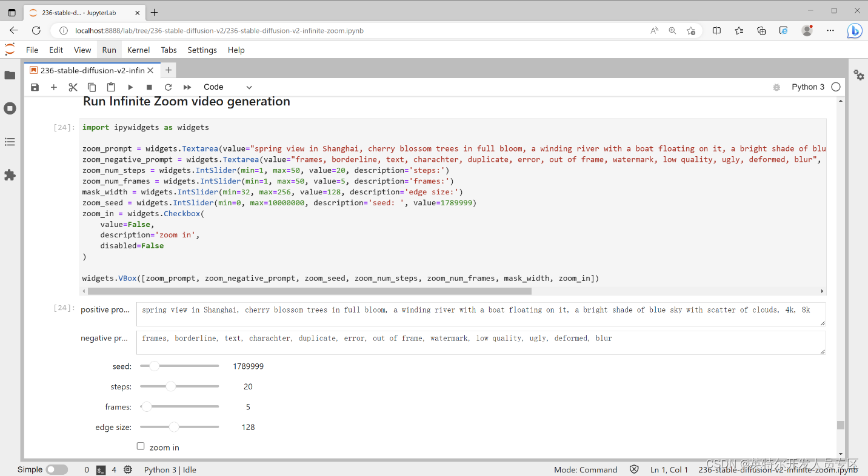Click the browser address bar URL
Screen dimensions: 868x476
tap(219, 31)
